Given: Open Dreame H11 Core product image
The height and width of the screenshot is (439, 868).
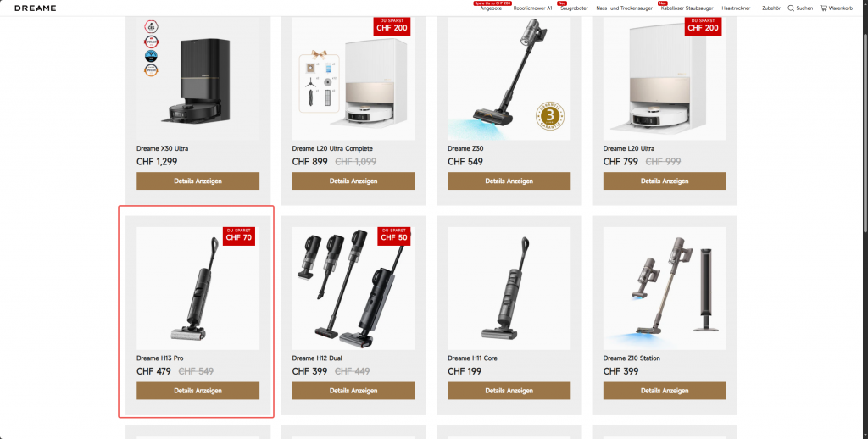Looking at the screenshot, I should (509, 288).
